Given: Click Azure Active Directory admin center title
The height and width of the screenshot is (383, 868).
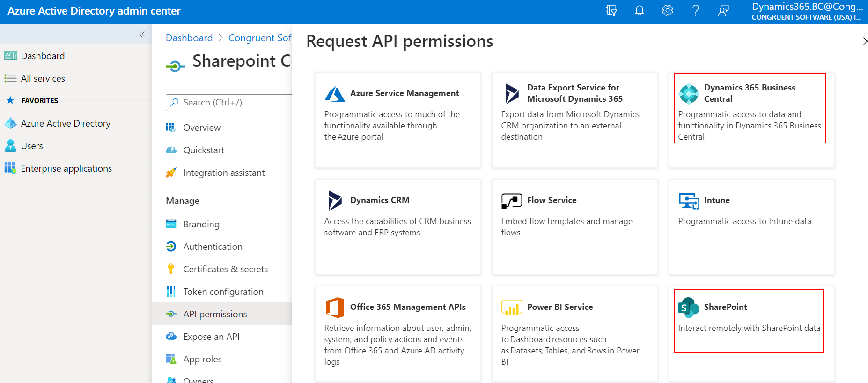Looking at the screenshot, I should (94, 11).
